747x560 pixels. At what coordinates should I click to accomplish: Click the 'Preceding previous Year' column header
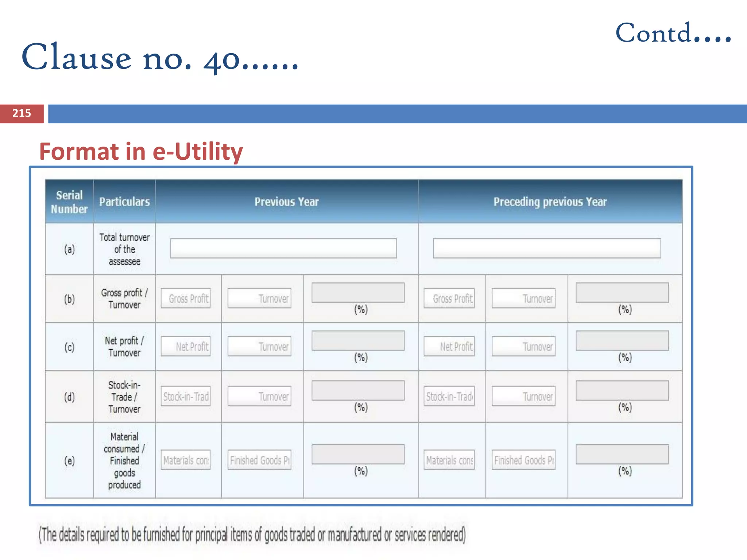(550, 202)
